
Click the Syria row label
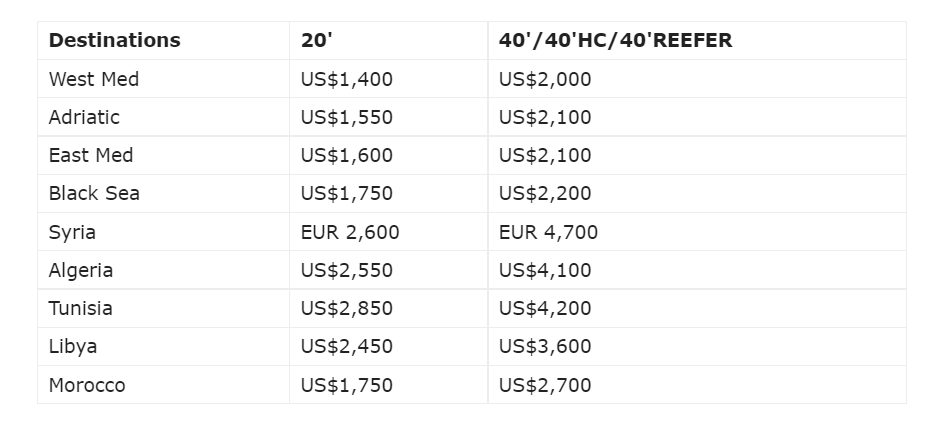coord(72,232)
